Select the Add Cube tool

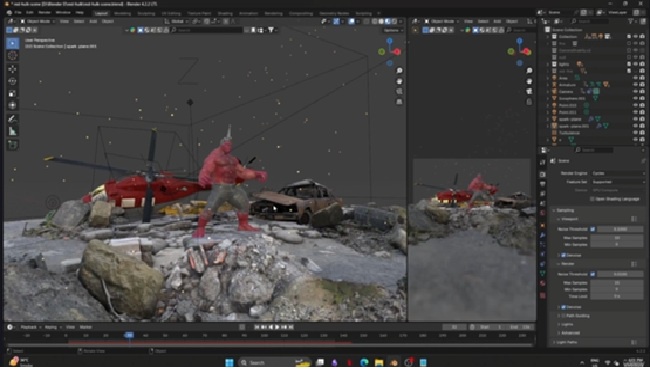[x=12, y=145]
